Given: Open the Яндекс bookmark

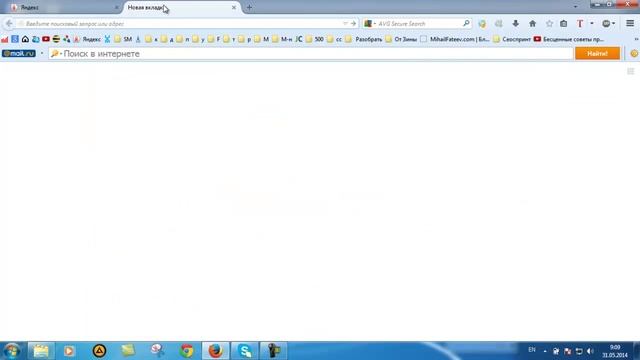Looking at the screenshot, I should coord(87,39).
